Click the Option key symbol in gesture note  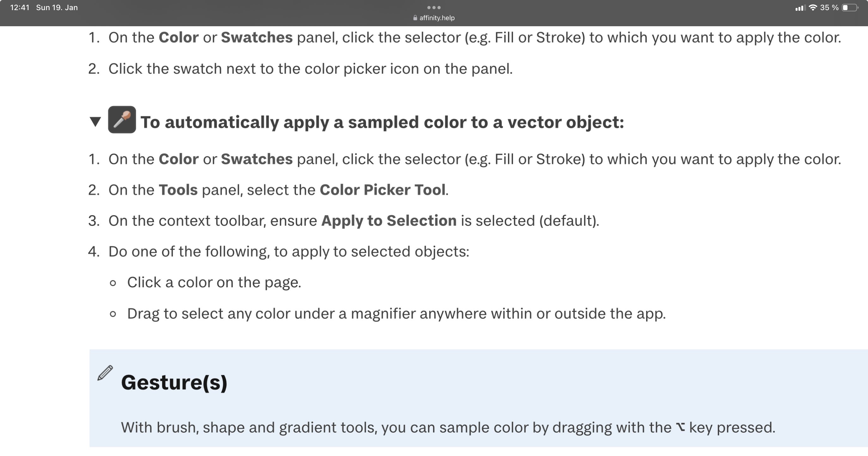coord(680,427)
